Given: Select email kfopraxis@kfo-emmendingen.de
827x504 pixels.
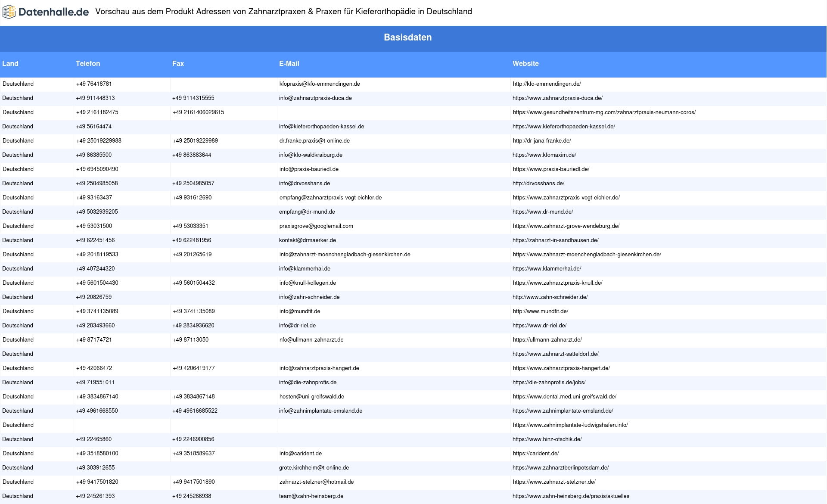Looking at the screenshot, I should (320, 84).
